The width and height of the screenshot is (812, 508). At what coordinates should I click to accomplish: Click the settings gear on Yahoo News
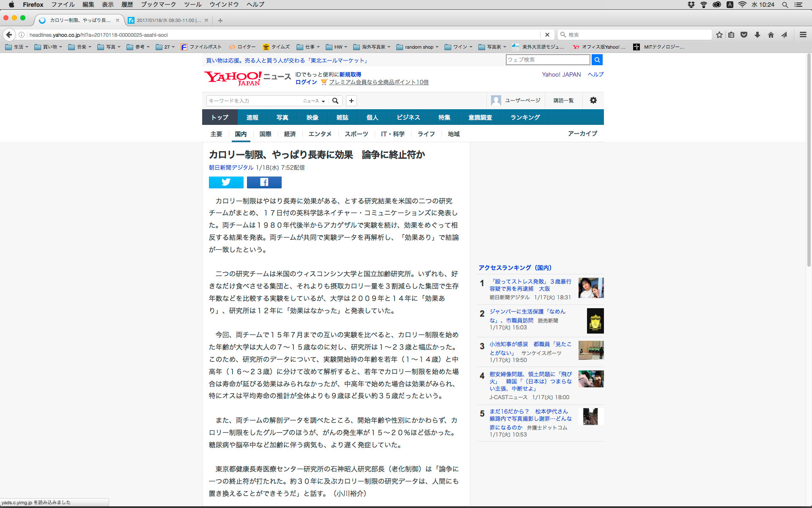593,100
